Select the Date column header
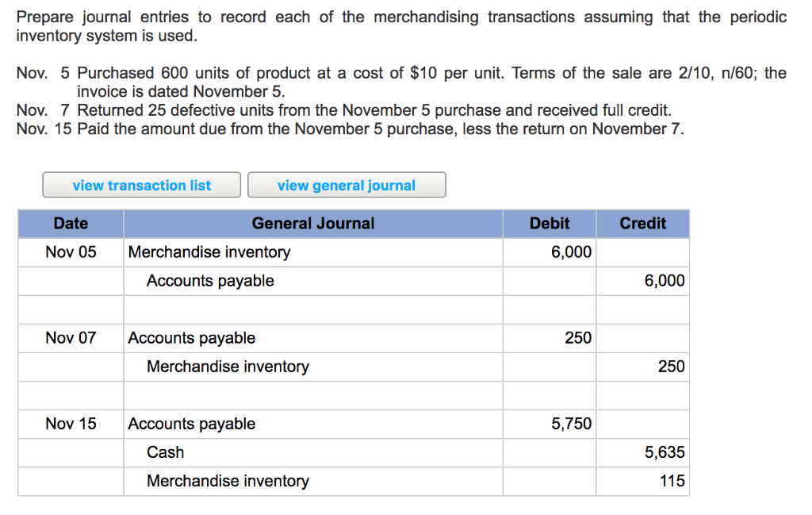This screenshot has width=812, height=515. click(71, 224)
